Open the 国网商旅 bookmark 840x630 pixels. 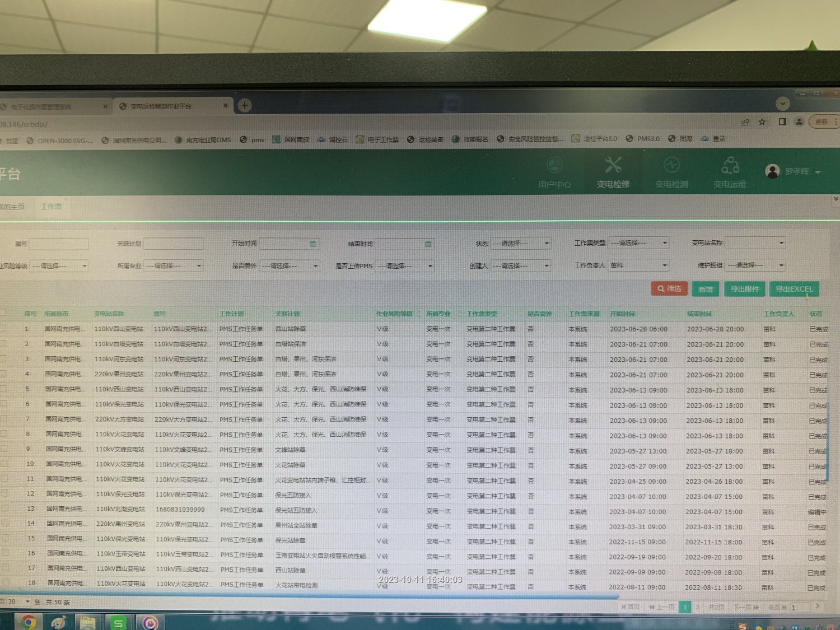click(x=291, y=139)
